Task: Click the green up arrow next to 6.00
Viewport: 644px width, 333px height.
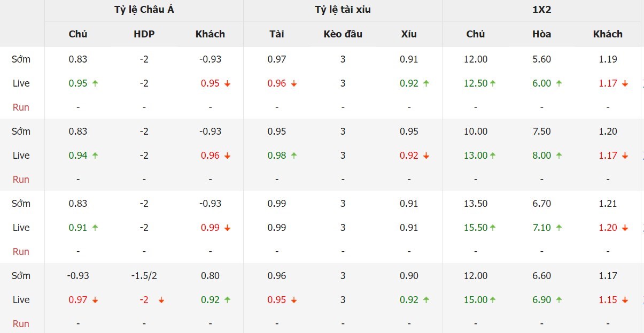Action: tap(559, 83)
